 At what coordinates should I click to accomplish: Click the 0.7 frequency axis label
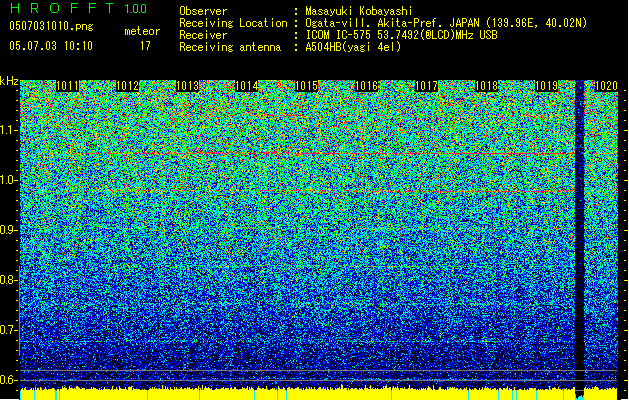8,330
